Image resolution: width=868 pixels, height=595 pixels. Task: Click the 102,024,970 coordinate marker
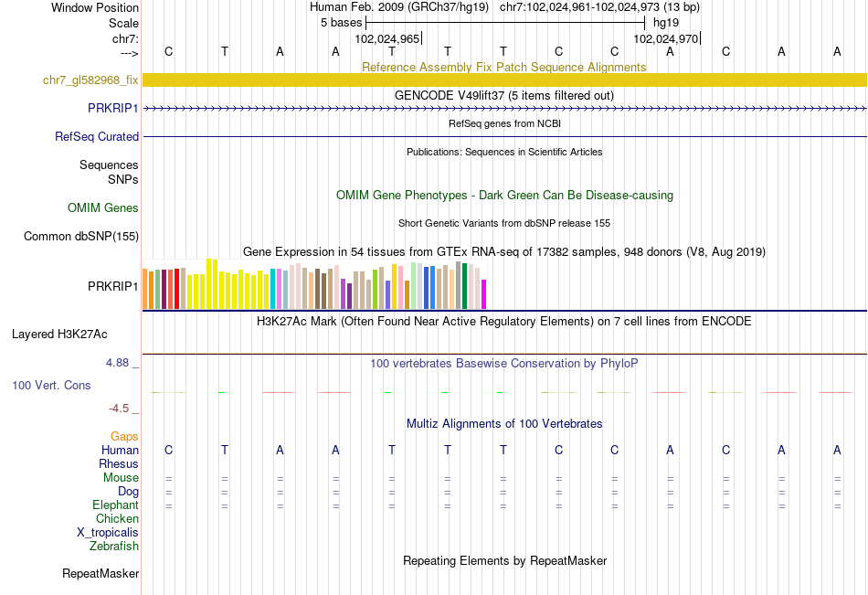coord(666,38)
